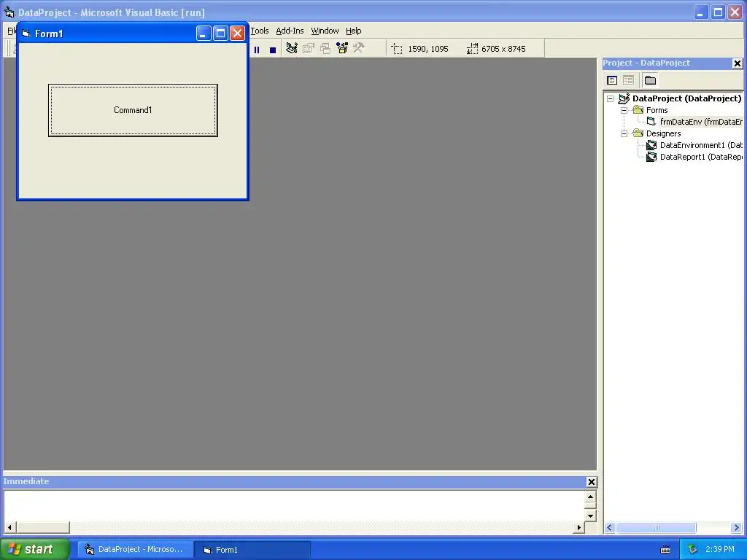
Task: Select frmDataEnv form in project tree
Action: 701,122
